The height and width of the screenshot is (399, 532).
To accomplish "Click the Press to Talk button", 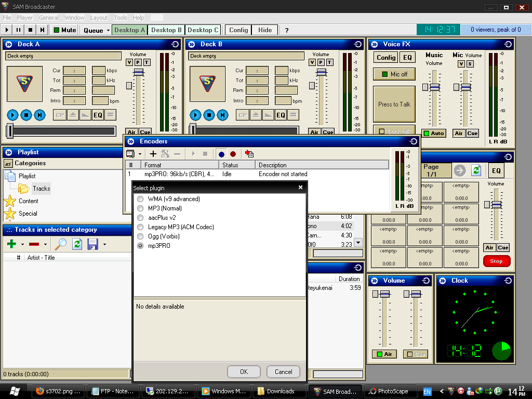I will click(394, 104).
